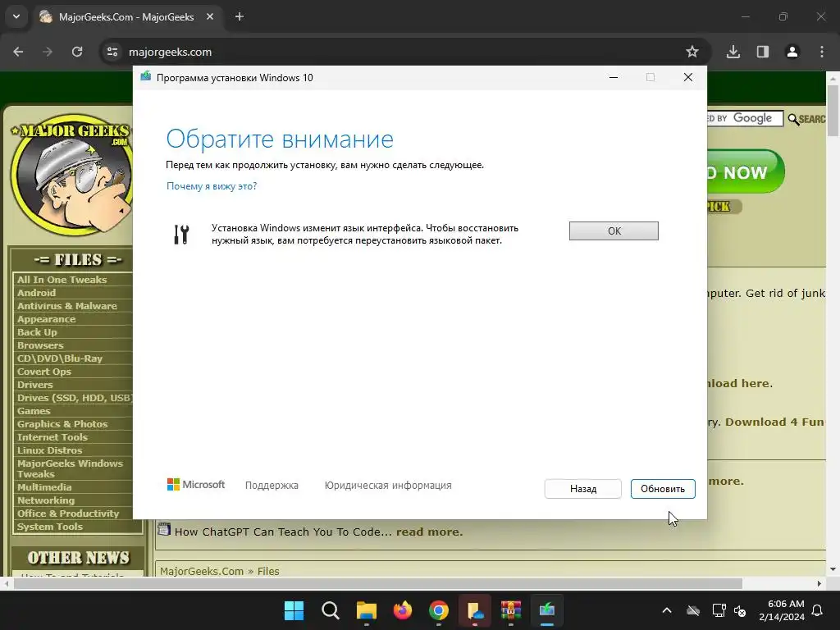This screenshot has height=630, width=840.
Task: Open File Explorer from taskbar
Action: (x=367, y=610)
